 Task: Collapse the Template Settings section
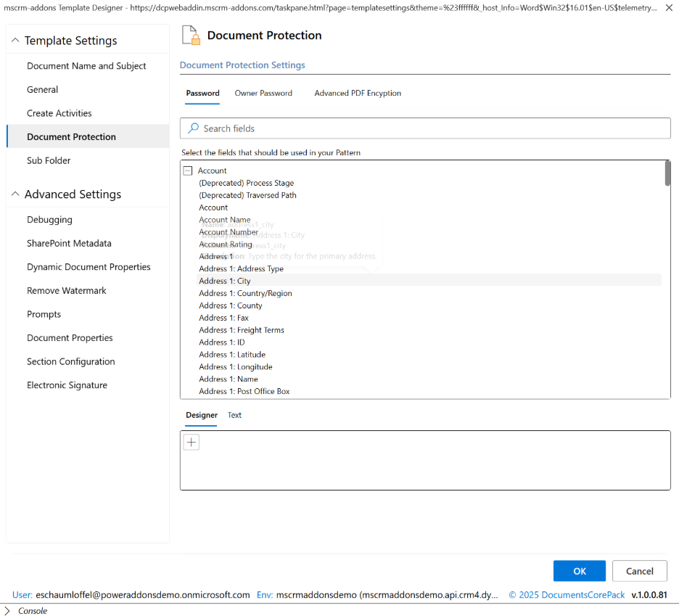coord(15,41)
